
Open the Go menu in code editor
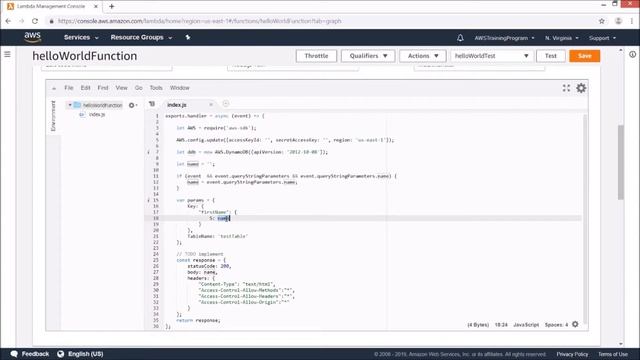139,88
